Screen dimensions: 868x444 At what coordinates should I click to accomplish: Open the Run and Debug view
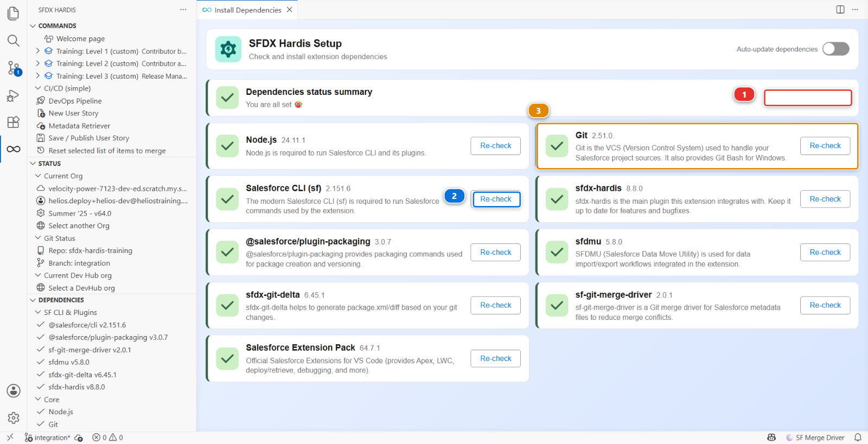(14, 96)
